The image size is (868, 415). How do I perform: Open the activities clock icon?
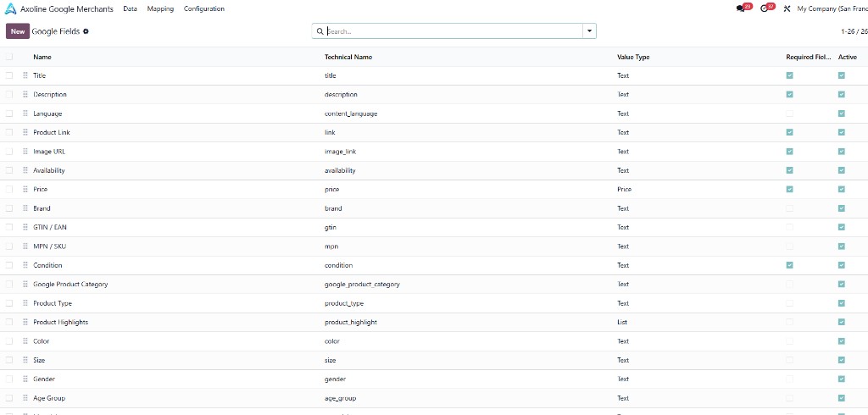pyautogui.click(x=764, y=8)
